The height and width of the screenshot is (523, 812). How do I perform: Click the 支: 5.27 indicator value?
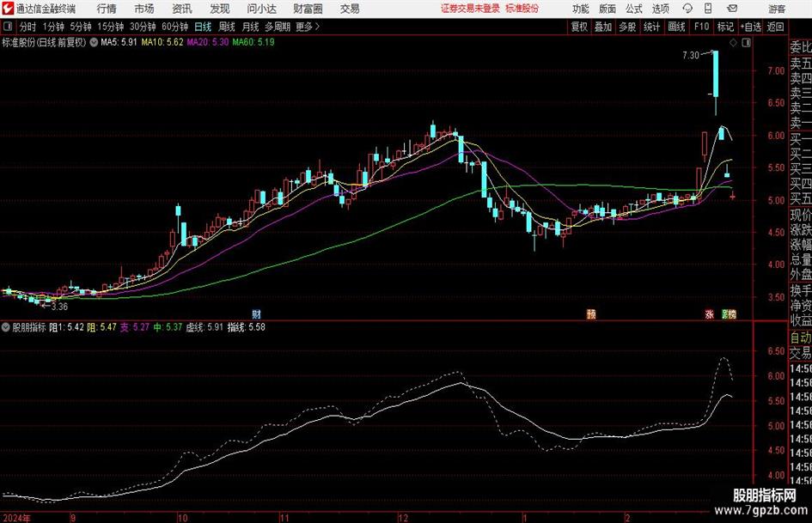[x=135, y=327]
